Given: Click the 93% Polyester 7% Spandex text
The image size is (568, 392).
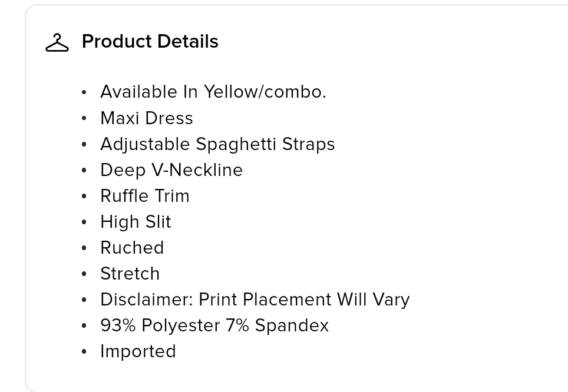Looking at the screenshot, I should click(214, 325).
